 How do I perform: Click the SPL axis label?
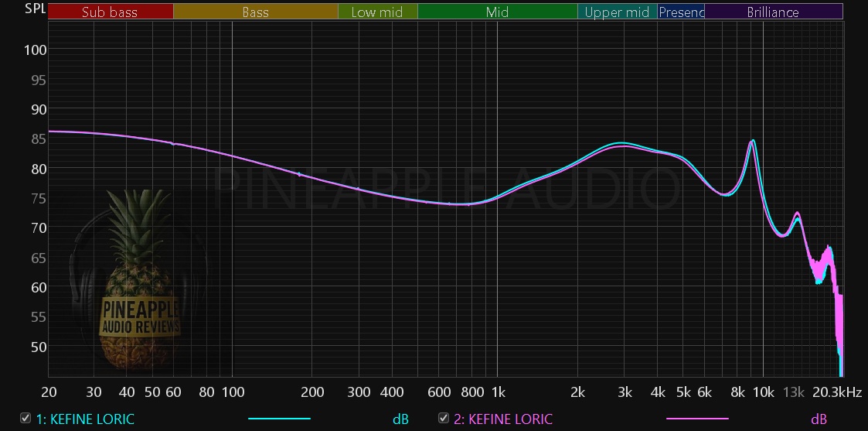pyautogui.click(x=35, y=9)
